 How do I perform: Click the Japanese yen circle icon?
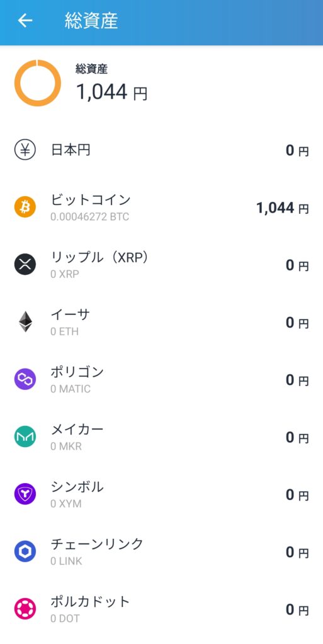click(x=25, y=150)
